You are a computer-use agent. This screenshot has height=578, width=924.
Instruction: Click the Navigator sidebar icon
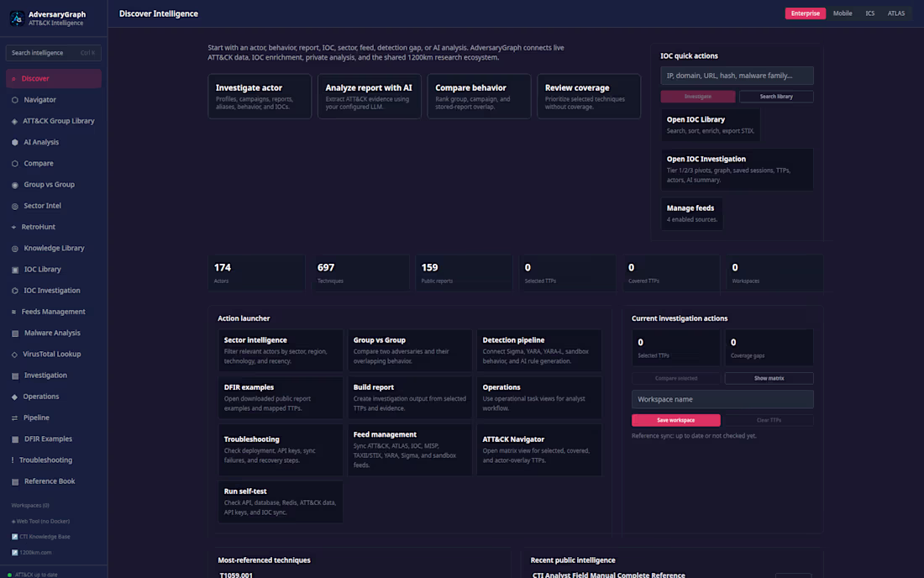15,100
